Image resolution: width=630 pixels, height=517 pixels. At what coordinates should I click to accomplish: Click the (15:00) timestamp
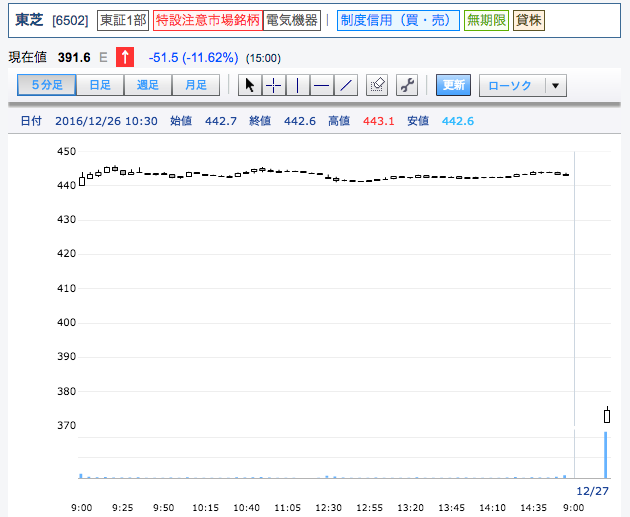tap(263, 59)
